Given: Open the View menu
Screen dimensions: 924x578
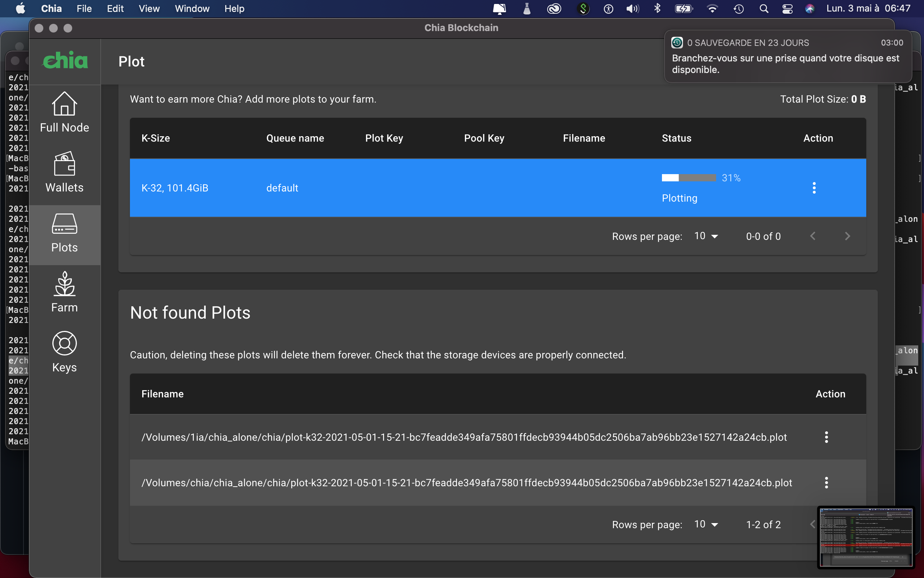Looking at the screenshot, I should [149, 8].
